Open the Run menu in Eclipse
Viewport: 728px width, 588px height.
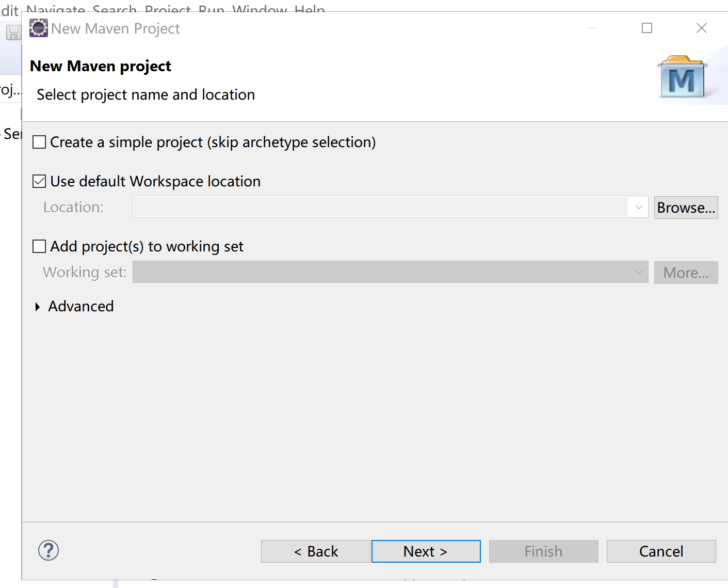coord(212,9)
